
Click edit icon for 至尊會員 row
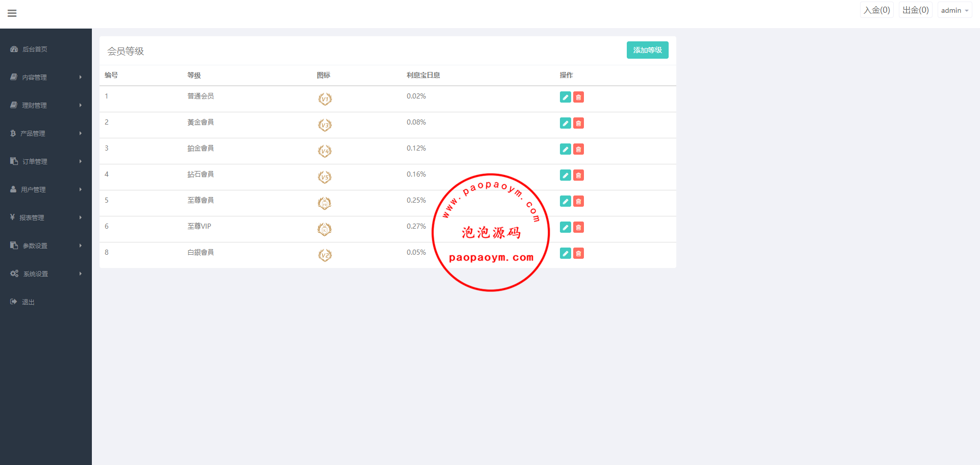point(565,202)
